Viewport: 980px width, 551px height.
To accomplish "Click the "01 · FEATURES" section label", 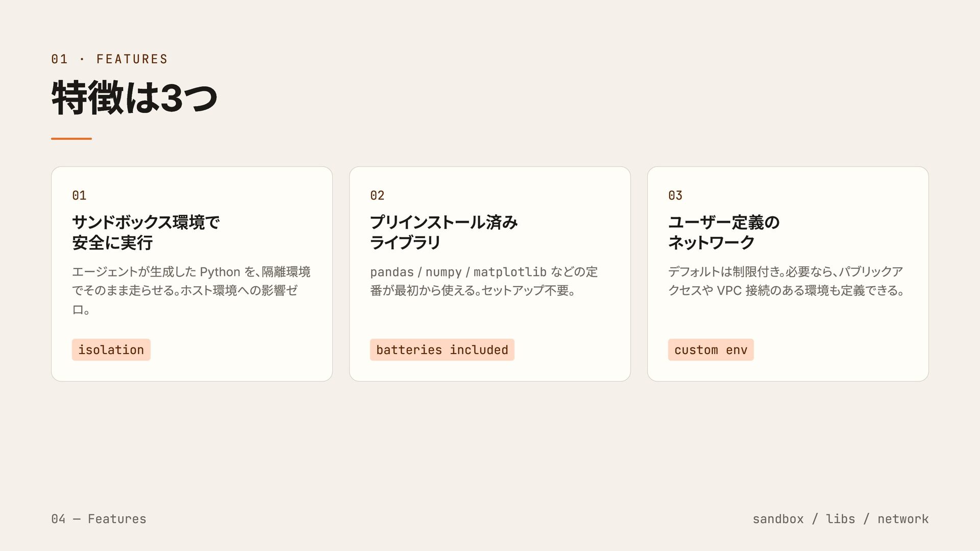I will pos(109,59).
